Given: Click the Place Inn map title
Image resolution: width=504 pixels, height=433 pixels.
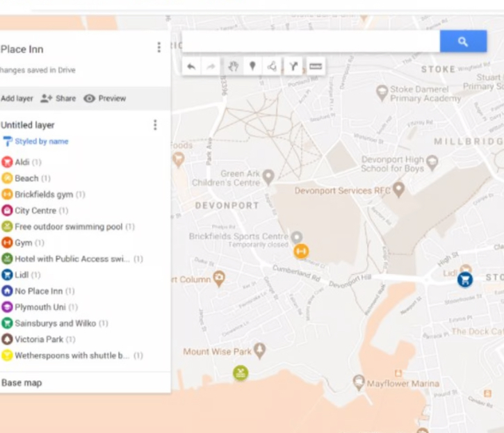Looking at the screenshot, I should (x=22, y=49).
